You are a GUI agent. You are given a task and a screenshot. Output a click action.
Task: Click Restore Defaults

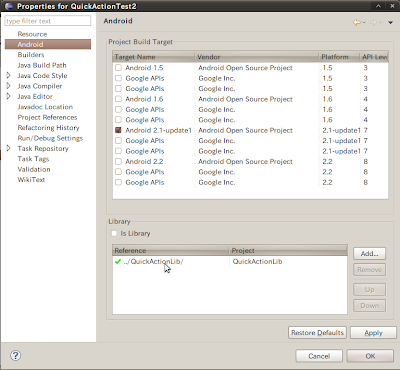point(317,332)
